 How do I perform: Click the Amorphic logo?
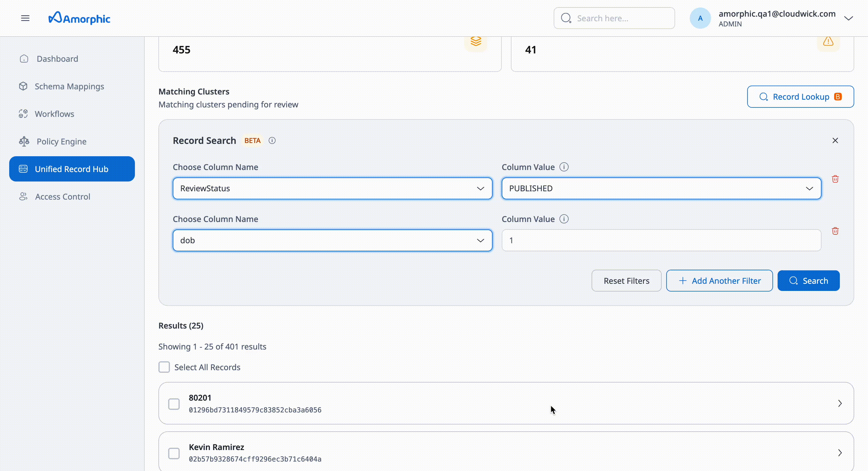click(80, 18)
